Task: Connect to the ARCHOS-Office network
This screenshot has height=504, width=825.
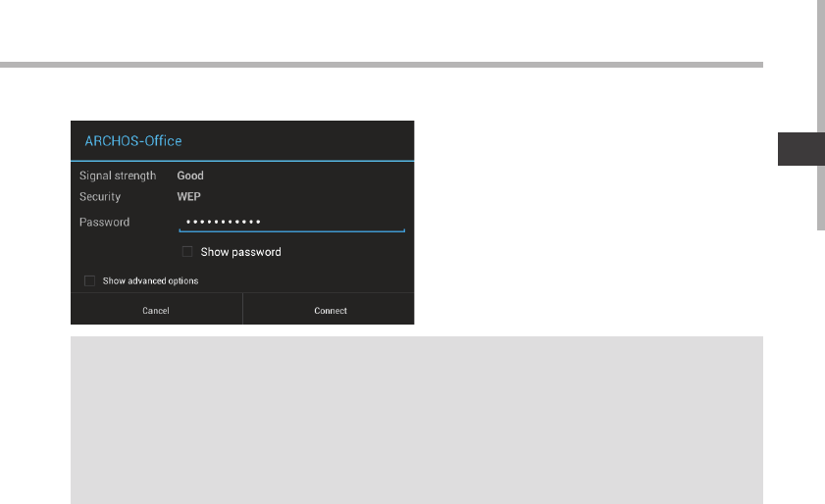Action: pyautogui.click(x=329, y=311)
